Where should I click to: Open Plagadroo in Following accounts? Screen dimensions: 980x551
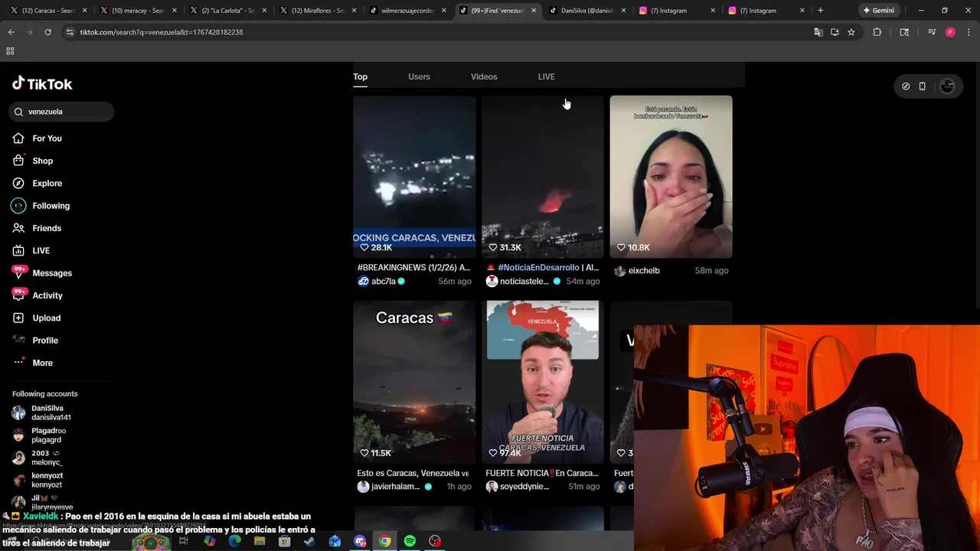tap(39, 435)
